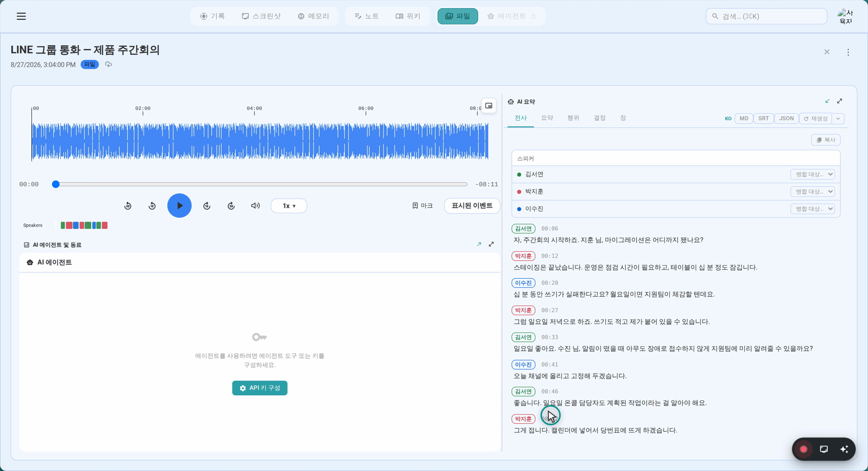
Task: Toggle the volume speaker icon
Action: pos(256,206)
